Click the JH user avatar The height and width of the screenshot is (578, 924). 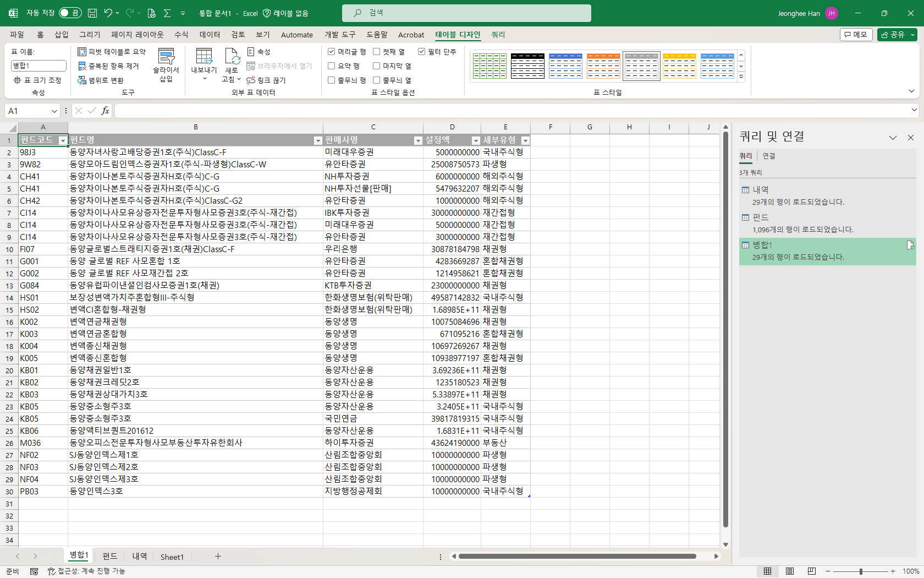(x=832, y=13)
